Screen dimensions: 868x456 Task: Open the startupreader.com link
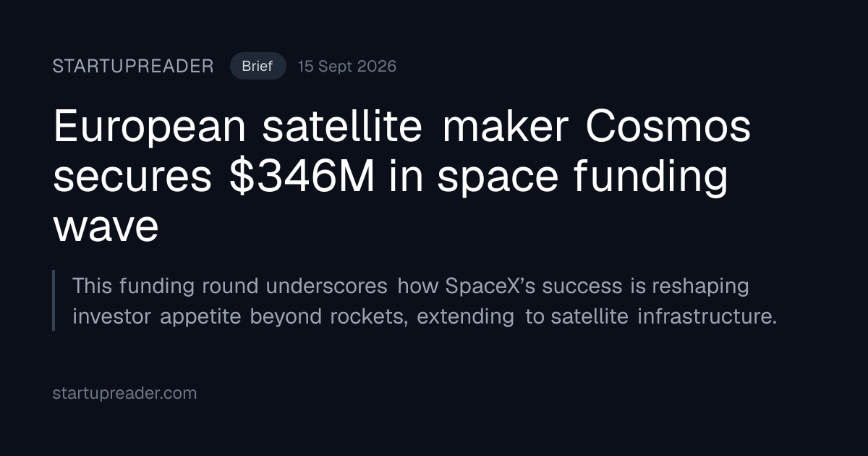point(124,394)
